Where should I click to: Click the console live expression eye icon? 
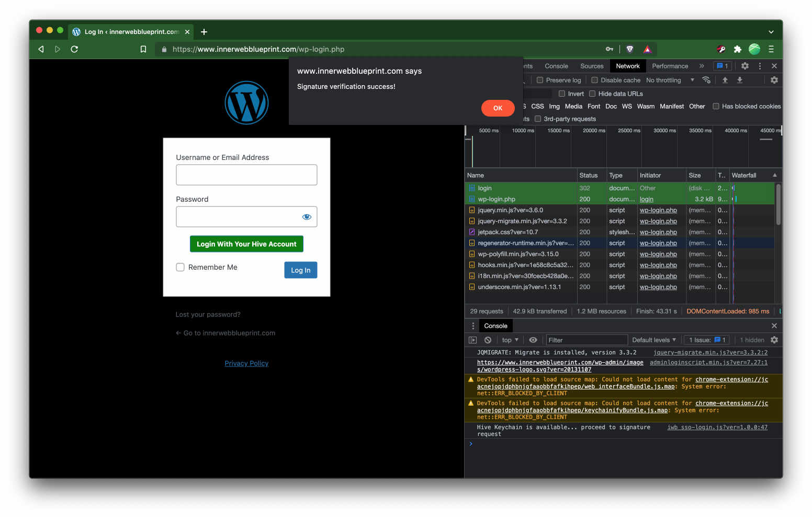pyautogui.click(x=533, y=340)
